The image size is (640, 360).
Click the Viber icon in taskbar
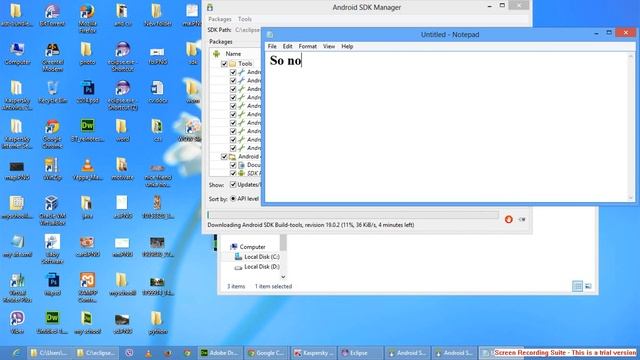[129, 353]
